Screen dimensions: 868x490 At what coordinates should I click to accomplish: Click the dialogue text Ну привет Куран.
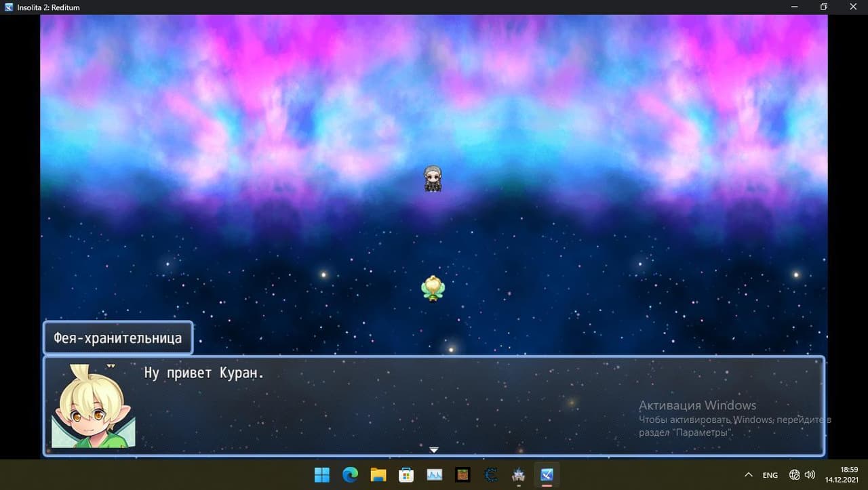click(x=204, y=373)
